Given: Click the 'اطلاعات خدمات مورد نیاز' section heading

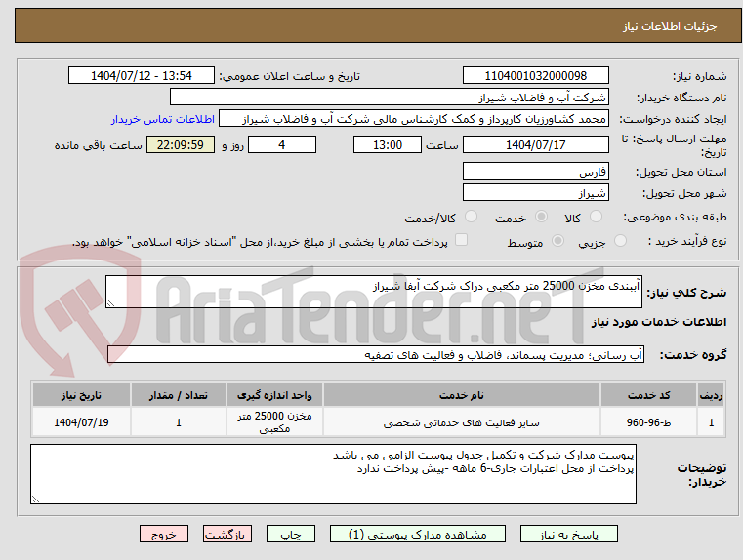Looking at the screenshot, I should coord(659,322).
